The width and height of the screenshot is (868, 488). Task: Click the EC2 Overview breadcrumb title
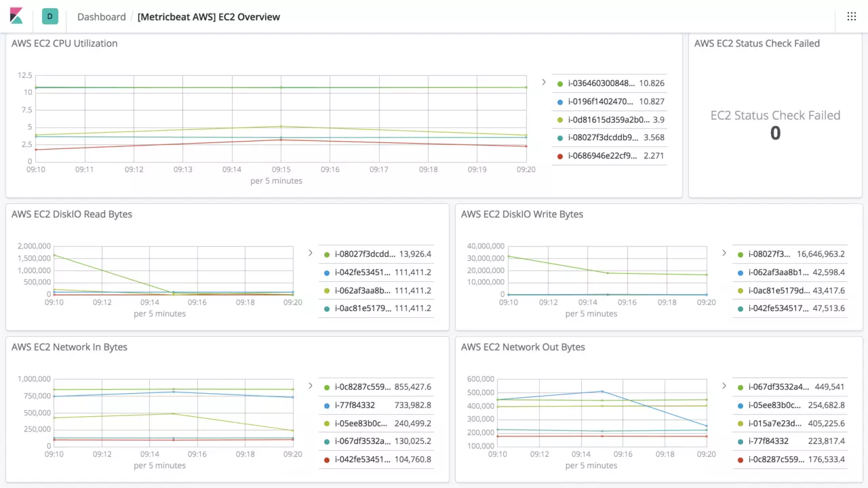pyautogui.click(x=208, y=17)
